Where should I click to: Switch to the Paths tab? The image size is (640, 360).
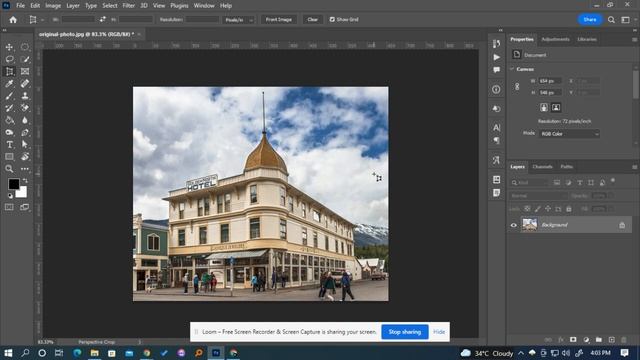[x=567, y=167]
